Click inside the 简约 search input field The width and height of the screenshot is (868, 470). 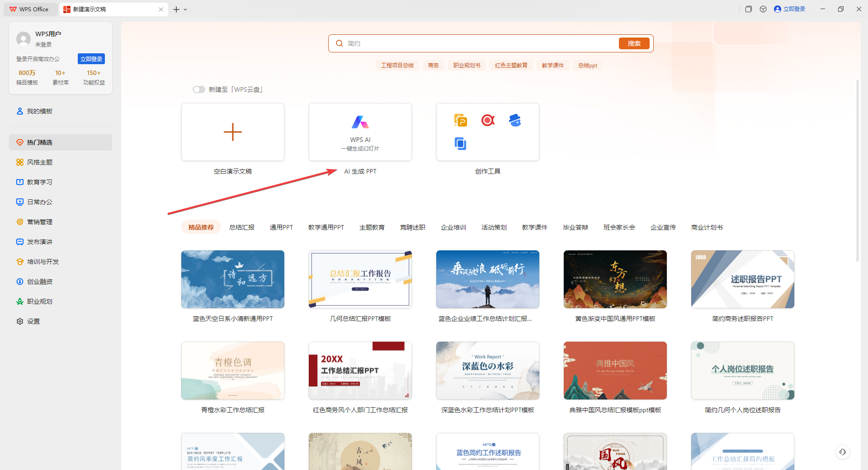[452, 43]
